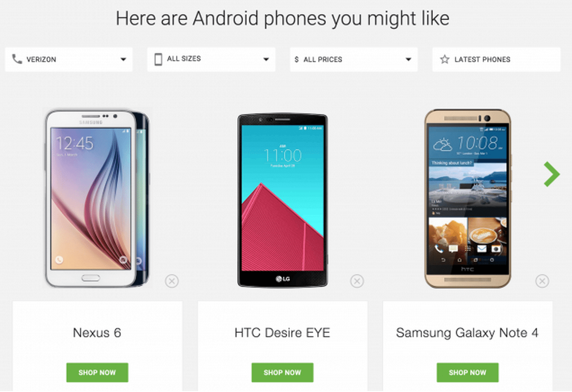Shop now for Samsung Galaxy Note 4

(x=468, y=373)
